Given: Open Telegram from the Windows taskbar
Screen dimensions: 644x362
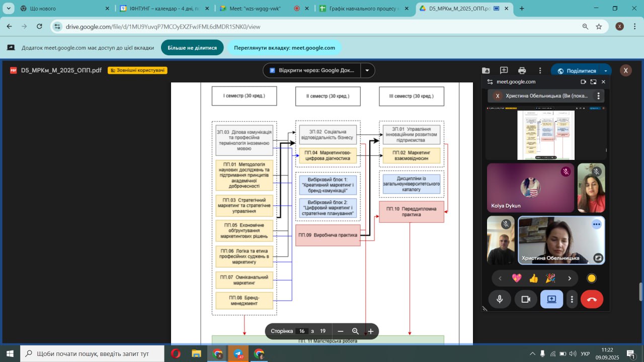Looking at the screenshot, I should (x=238, y=353).
